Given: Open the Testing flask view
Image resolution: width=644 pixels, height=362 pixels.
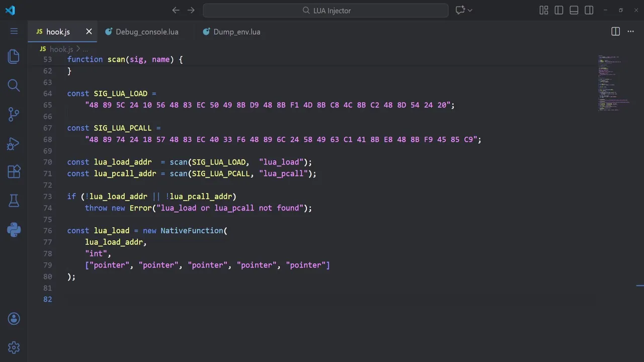Looking at the screenshot, I should pos(14,201).
